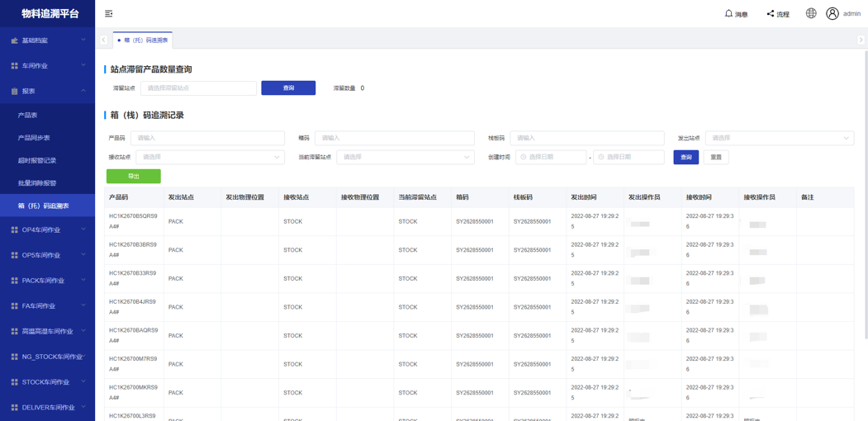Click the 备注 column header
The image size is (868, 421).
click(x=807, y=197)
